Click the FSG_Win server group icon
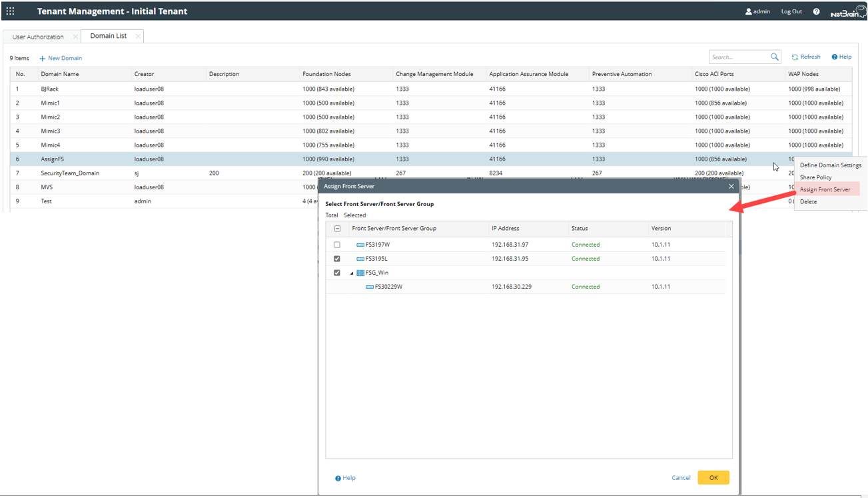Image resolution: width=868 pixels, height=498 pixels. pyautogui.click(x=360, y=273)
